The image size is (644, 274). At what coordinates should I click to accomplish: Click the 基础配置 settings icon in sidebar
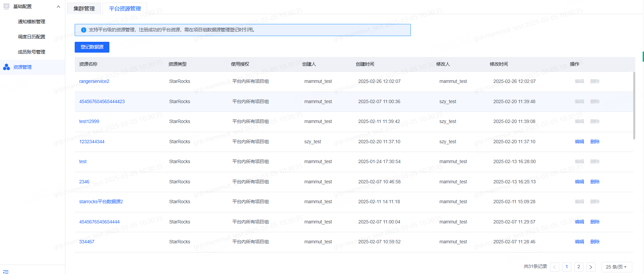point(6,6)
